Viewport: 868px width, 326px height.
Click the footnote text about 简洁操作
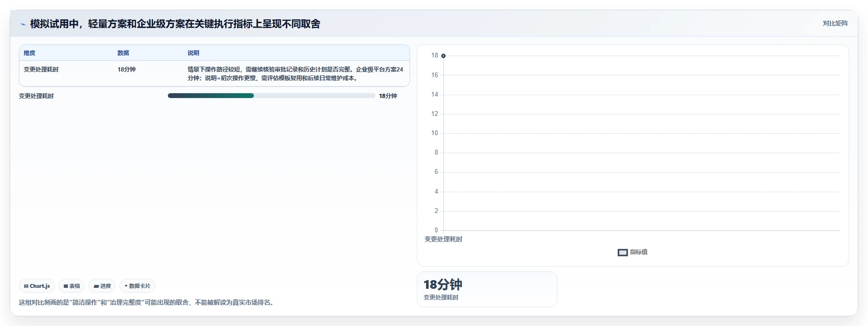pyautogui.click(x=147, y=303)
